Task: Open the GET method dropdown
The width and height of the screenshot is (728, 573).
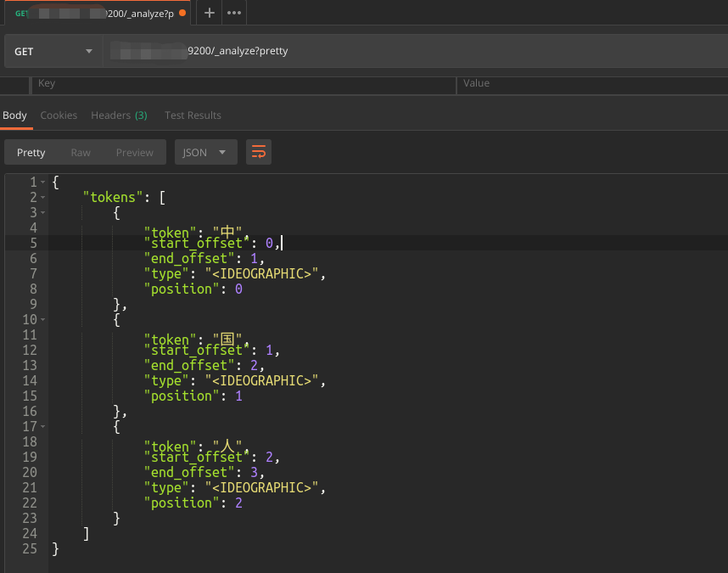Action: point(53,52)
